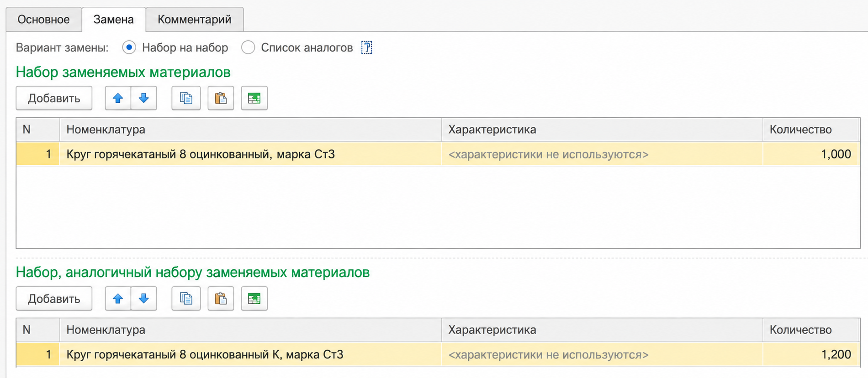The height and width of the screenshot is (378, 868).
Task: Click Добавить under the analogous materials set
Action: pos(54,299)
